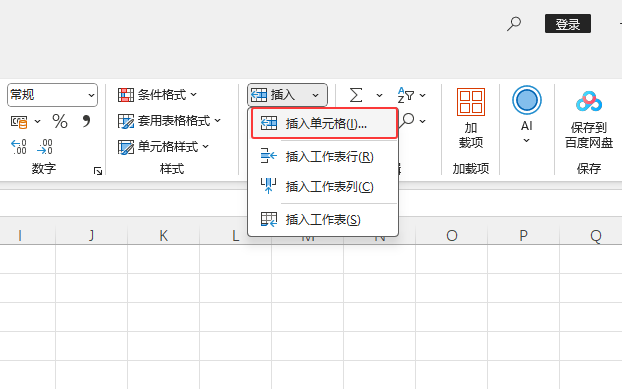Open the 套用表格格式 menu
This screenshot has width=622, height=389.
(169, 121)
